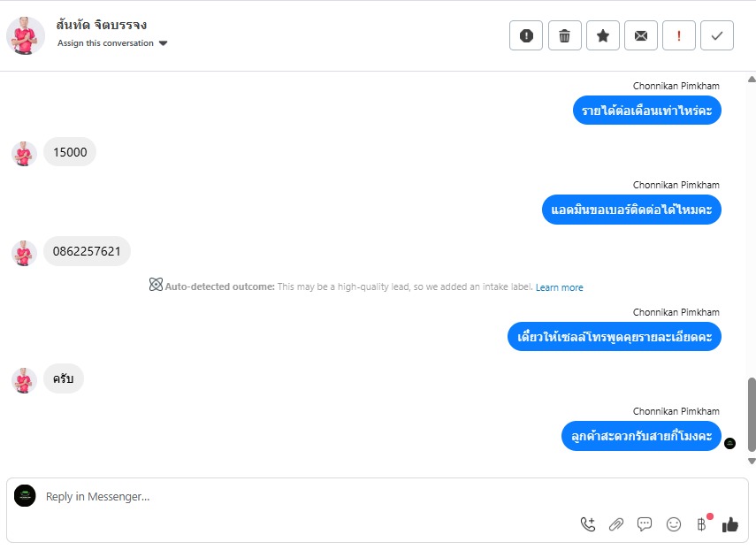This screenshot has height=550, width=756.
Task: Open payment request baht icon
Action: point(702,524)
